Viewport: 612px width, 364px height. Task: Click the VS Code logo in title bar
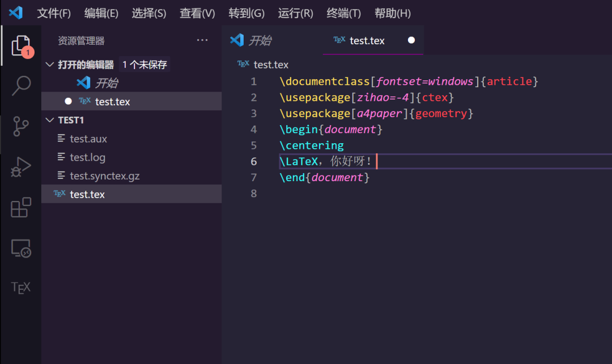(x=16, y=13)
